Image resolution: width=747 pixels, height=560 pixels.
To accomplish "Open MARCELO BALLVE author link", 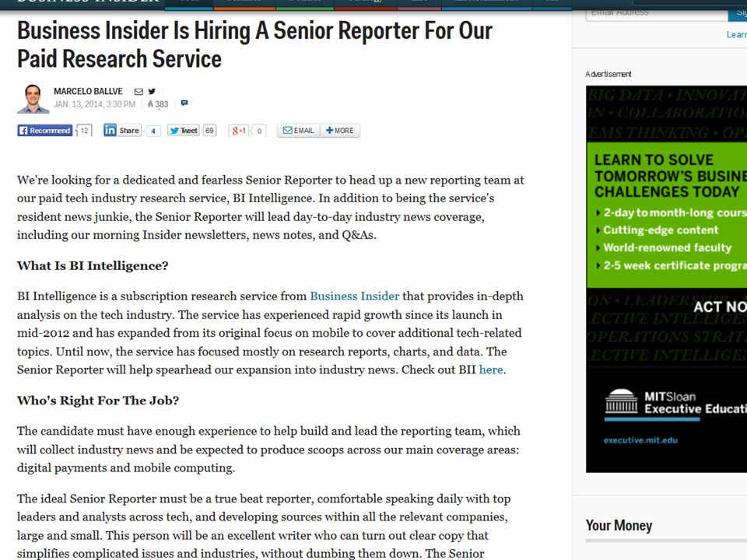I will [88, 91].
